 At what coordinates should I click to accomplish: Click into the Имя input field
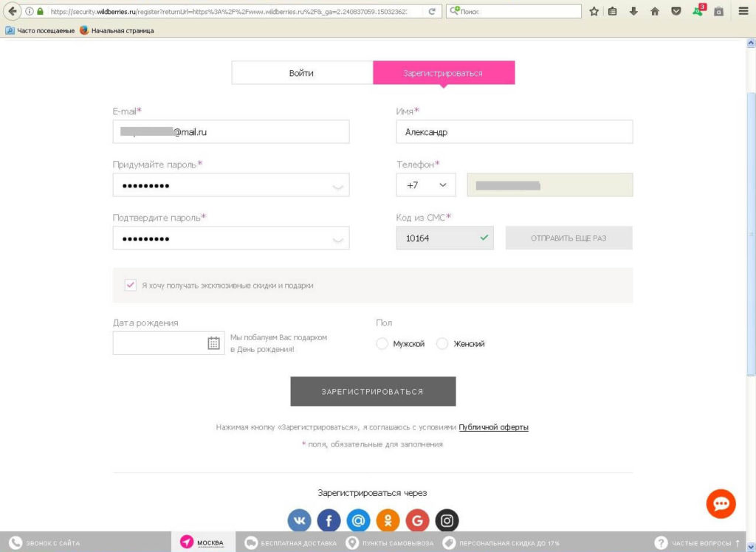click(x=514, y=132)
